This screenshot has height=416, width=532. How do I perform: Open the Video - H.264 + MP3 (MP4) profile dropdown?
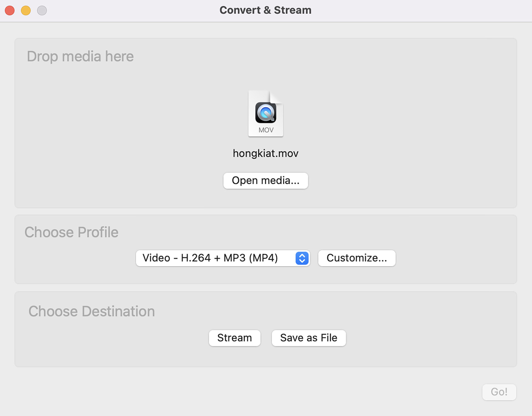[x=223, y=258]
